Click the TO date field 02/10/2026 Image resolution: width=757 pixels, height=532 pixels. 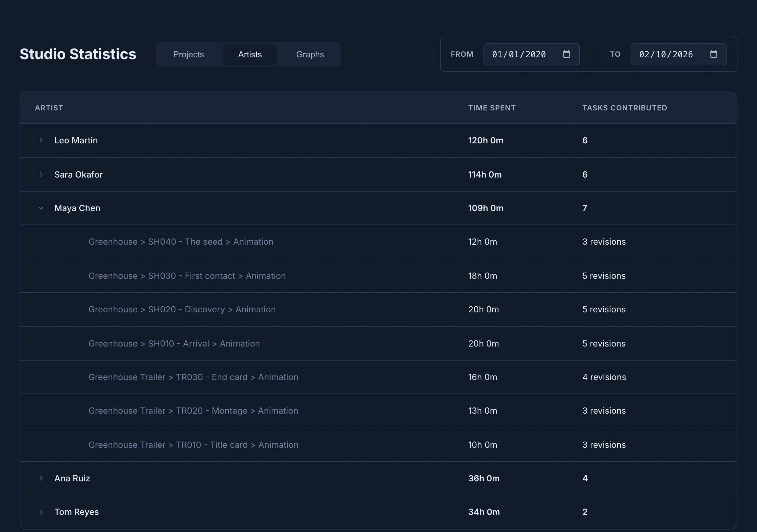(x=679, y=54)
